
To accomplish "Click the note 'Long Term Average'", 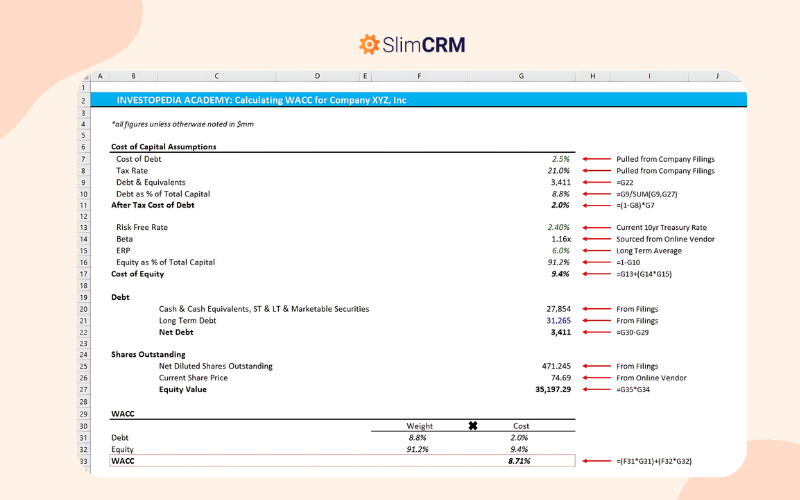I will click(649, 251).
